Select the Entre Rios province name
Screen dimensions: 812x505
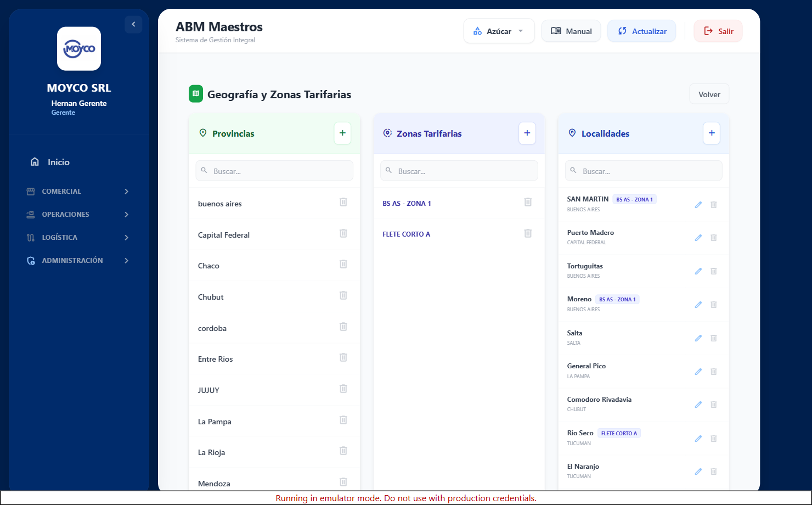(216, 359)
